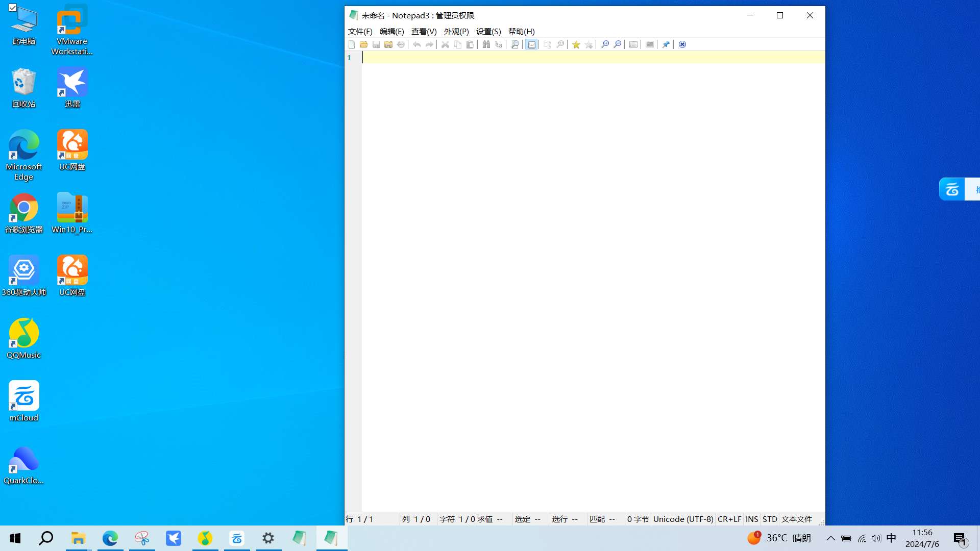Toggle always-on-top pin icon
This screenshot has height=551, width=980.
[666, 44]
